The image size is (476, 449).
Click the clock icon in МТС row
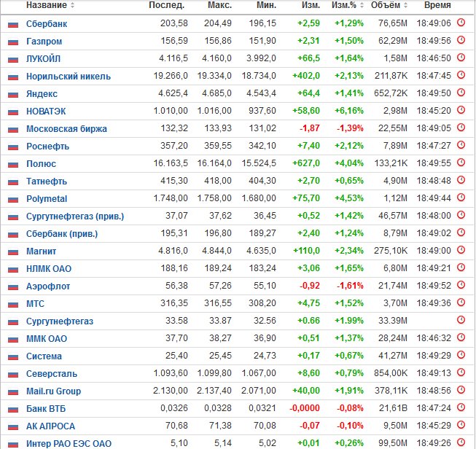[x=461, y=302]
